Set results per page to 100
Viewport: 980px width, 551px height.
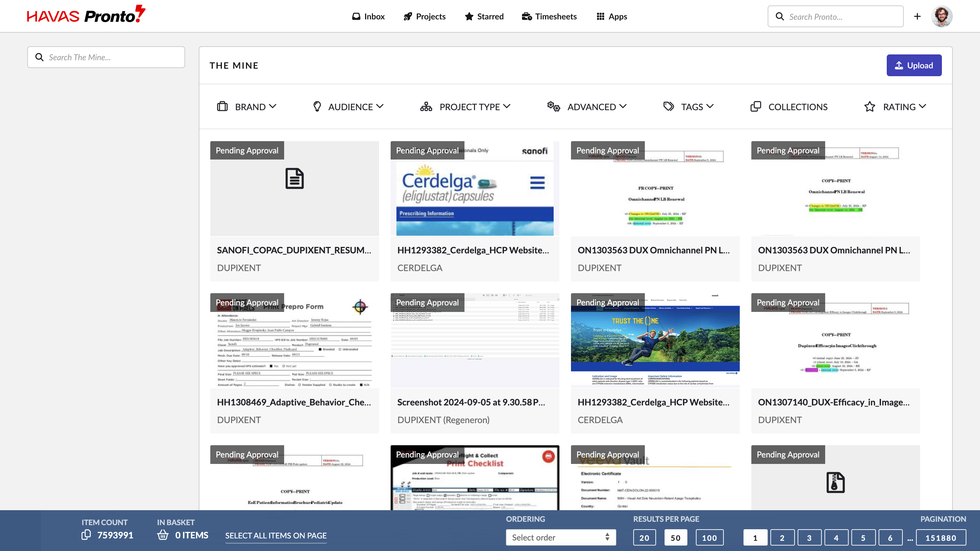(x=709, y=537)
